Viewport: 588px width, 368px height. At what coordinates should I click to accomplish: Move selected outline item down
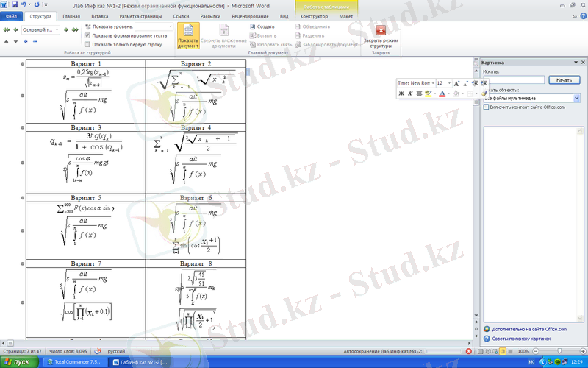coord(15,42)
